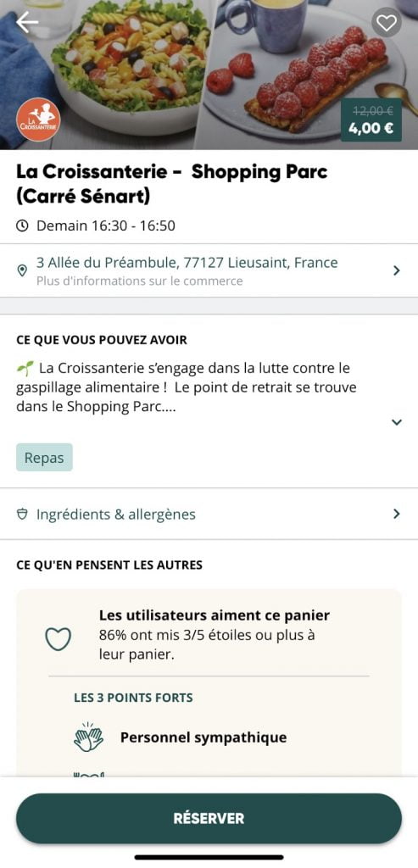Click the clock icon next to Demain
Image resolution: width=418 pixels, height=868 pixels.
[x=22, y=225]
